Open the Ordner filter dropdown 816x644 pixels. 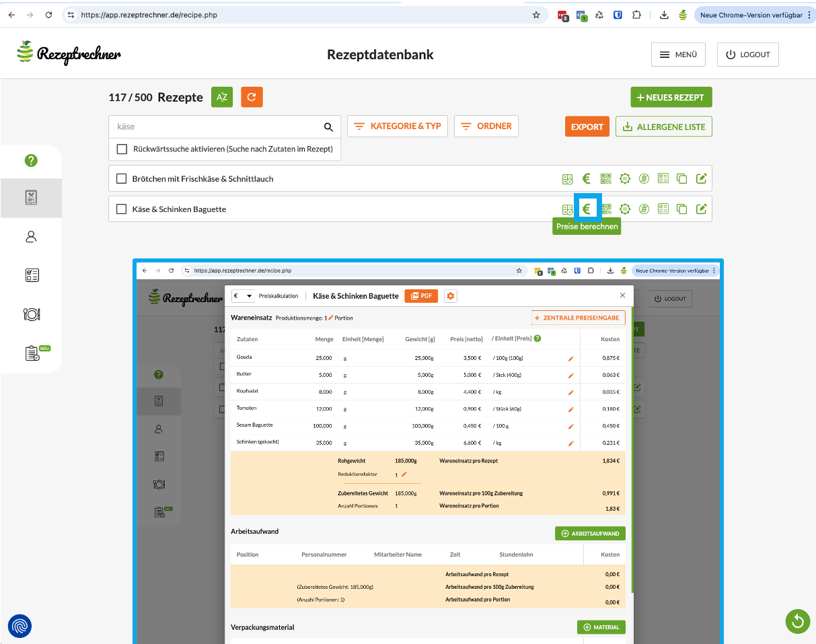(486, 127)
